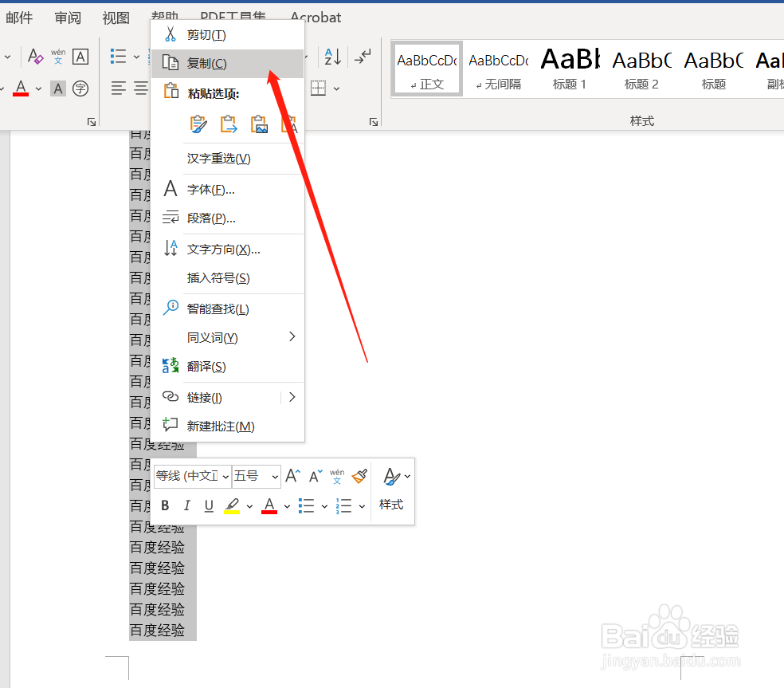Image resolution: width=784 pixels, height=688 pixels.
Task: Switch to the 审阅 ribbon tab
Action: 67,17
